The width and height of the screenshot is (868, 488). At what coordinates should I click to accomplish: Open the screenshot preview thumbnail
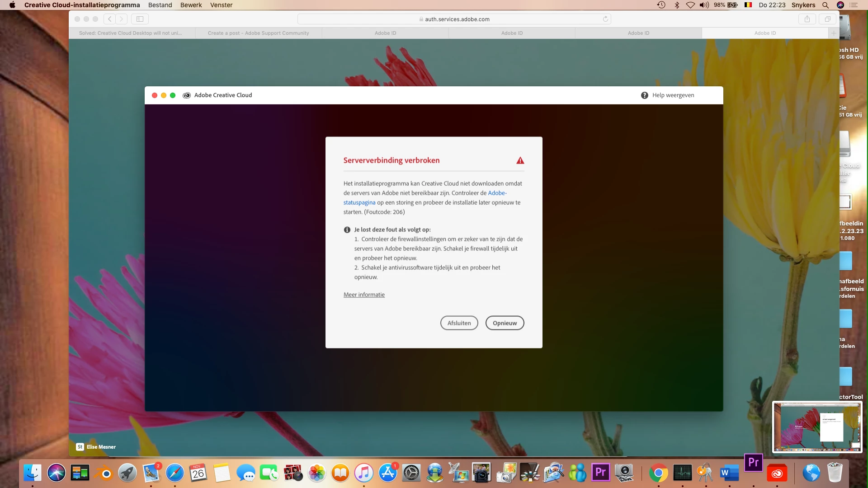pyautogui.click(x=817, y=427)
